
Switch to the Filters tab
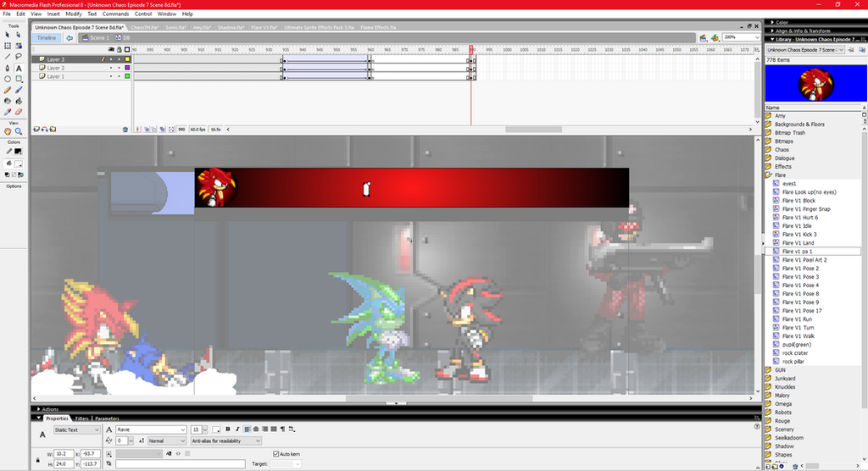[82, 418]
